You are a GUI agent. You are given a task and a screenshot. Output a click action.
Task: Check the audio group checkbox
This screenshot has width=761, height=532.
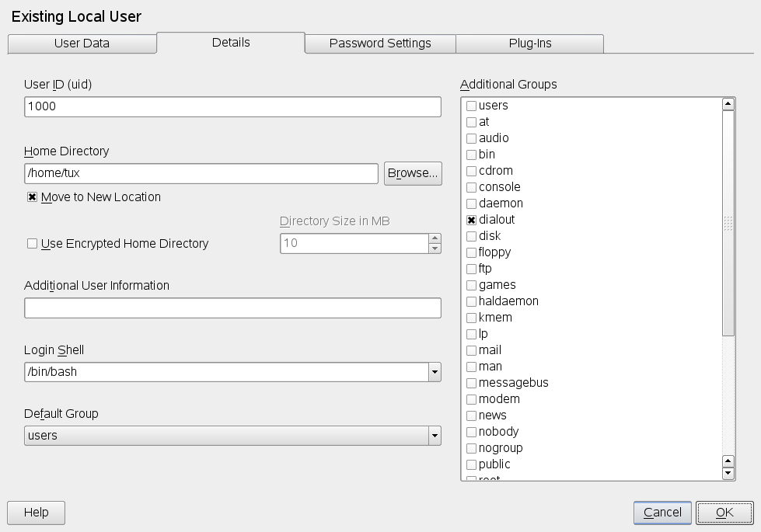pyautogui.click(x=471, y=138)
